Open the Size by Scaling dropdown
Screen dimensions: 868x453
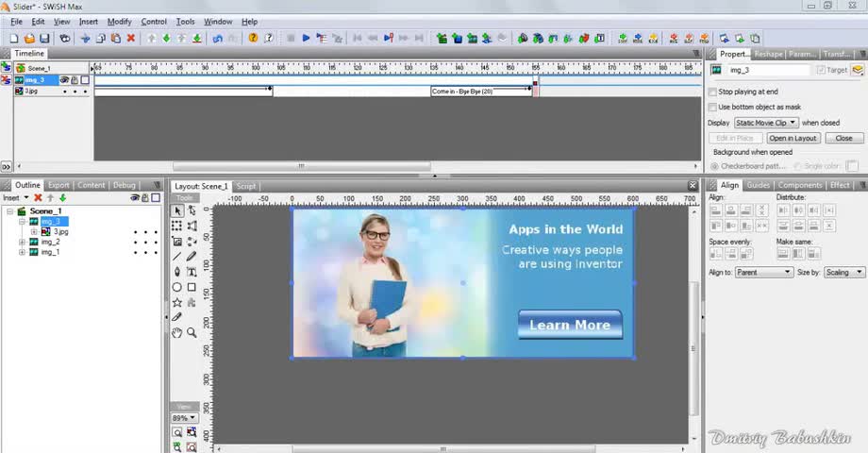(x=843, y=272)
